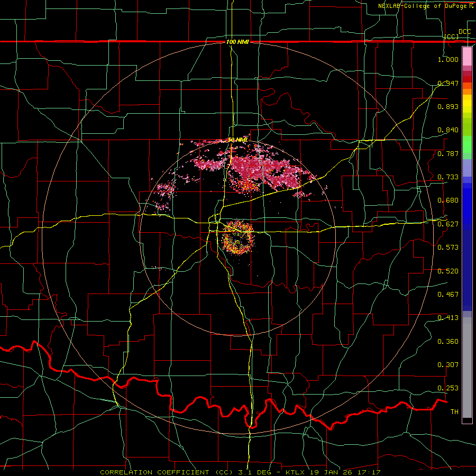Pick the orange colorbar segment

coord(467,91)
